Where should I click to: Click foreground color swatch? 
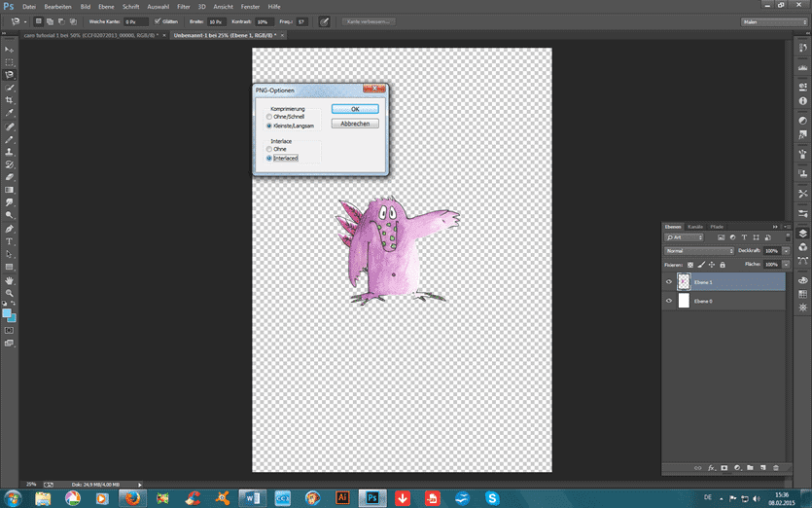7,313
